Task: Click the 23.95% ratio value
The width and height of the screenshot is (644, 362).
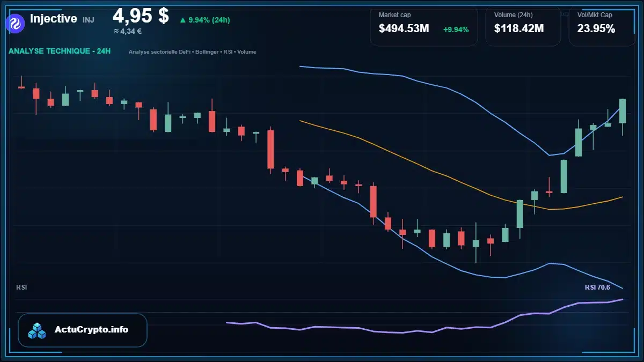Action: coord(596,29)
